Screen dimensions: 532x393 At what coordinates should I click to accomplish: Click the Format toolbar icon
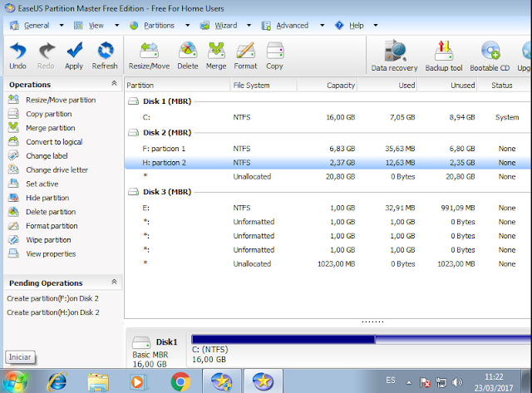(245, 56)
